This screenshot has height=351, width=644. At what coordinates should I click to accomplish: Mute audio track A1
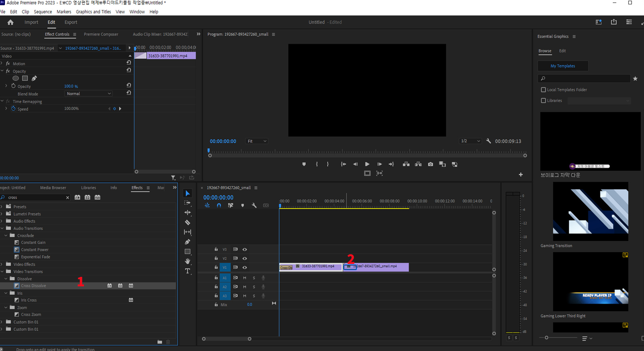(x=245, y=278)
